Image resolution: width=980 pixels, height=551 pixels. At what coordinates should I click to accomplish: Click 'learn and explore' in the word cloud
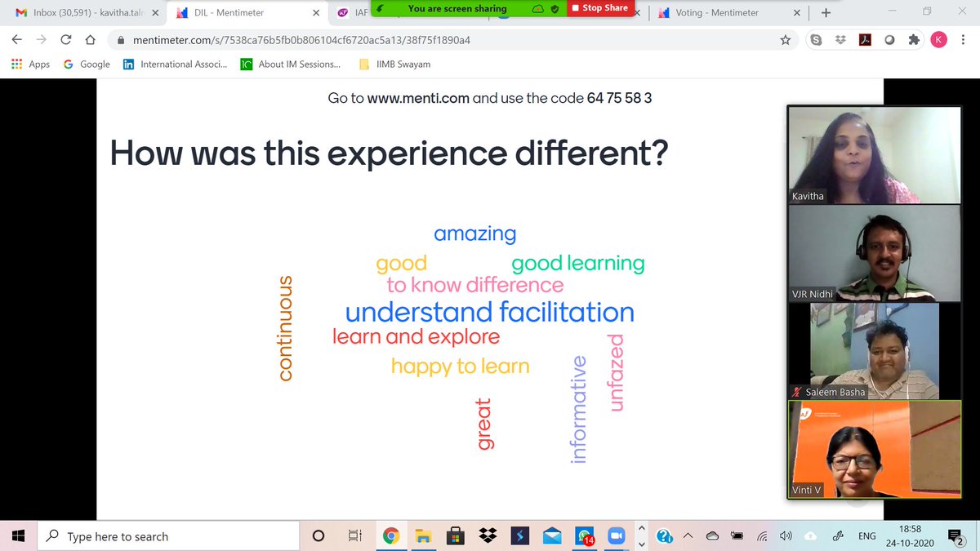point(415,336)
